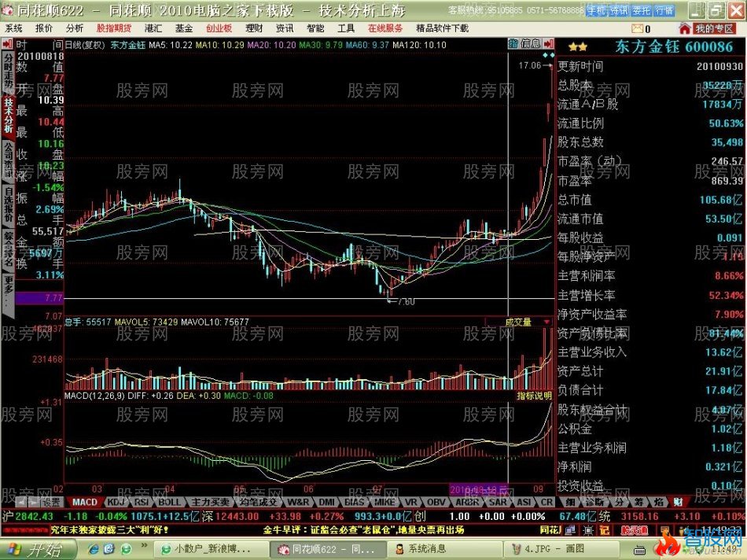The height and width of the screenshot is (560, 747).
Task: Open the mail envelope icon
Action: tap(638, 29)
